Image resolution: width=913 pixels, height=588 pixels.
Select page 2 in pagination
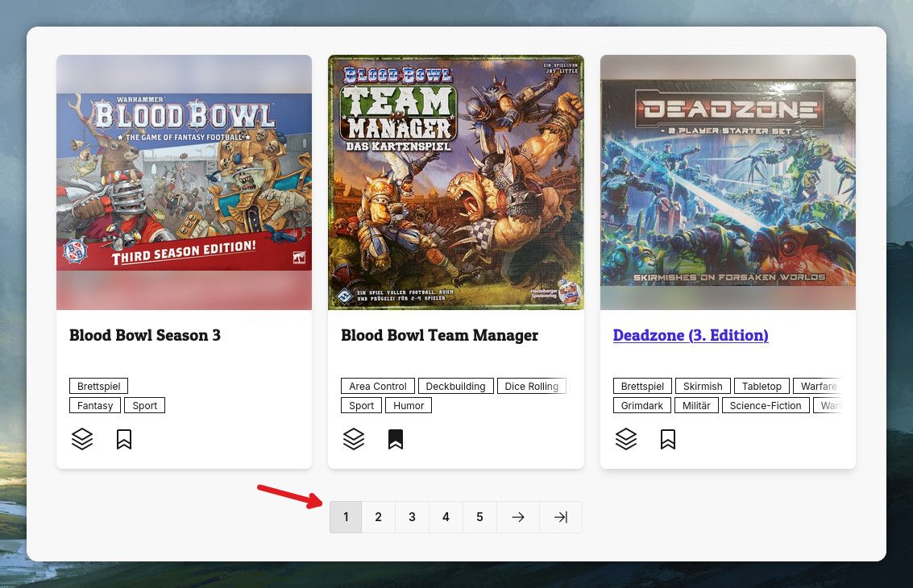point(379,517)
